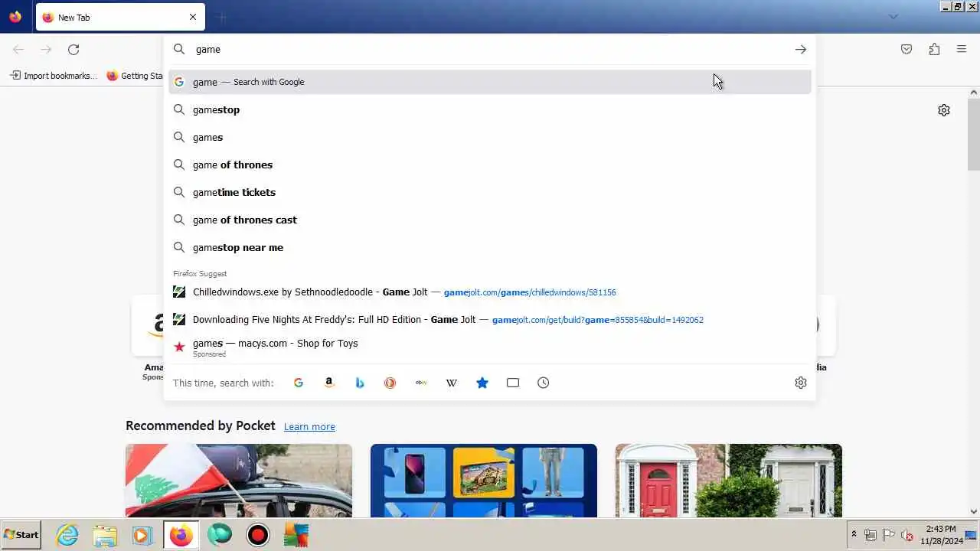Show hidden system tray icons
The height and width of the screenshot is (551, 980).
click(854, 535)
